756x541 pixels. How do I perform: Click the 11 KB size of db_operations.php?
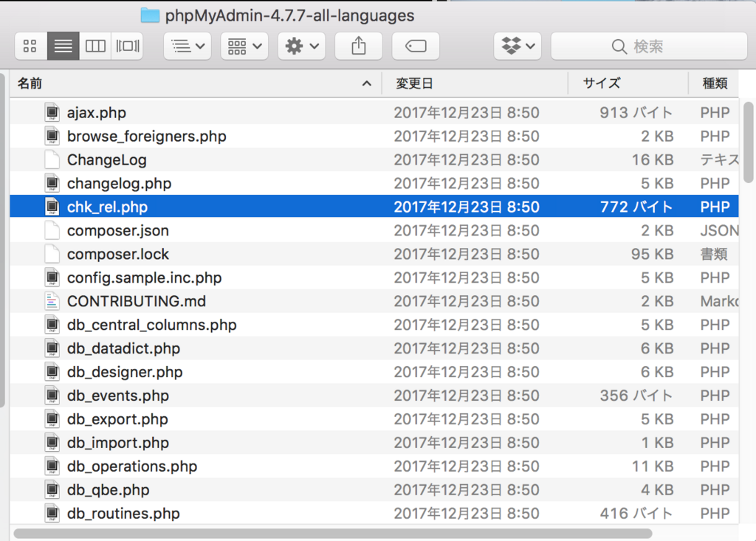(653, 466)
